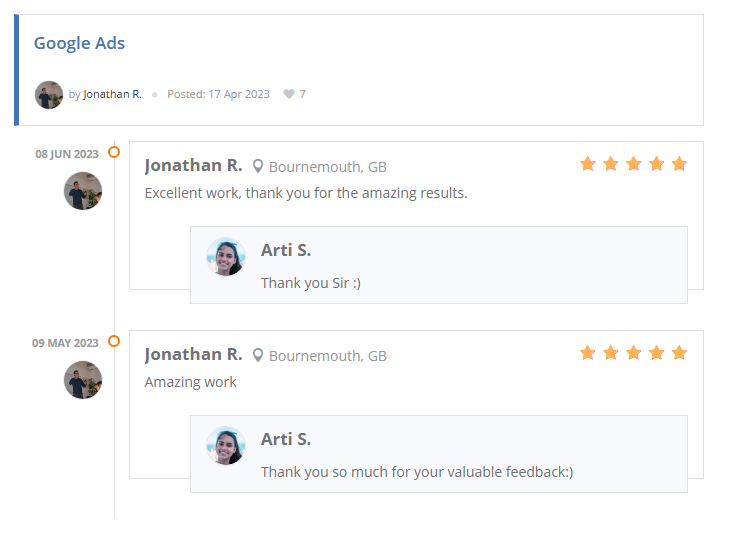This screenshot has width=735, height=536.
Task: Click the author avatar in the post header
Action: tap(49, 94)
